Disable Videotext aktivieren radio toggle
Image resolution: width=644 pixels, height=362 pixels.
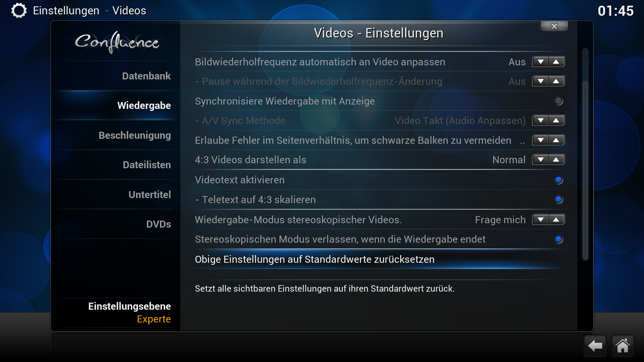click(558, 180)
